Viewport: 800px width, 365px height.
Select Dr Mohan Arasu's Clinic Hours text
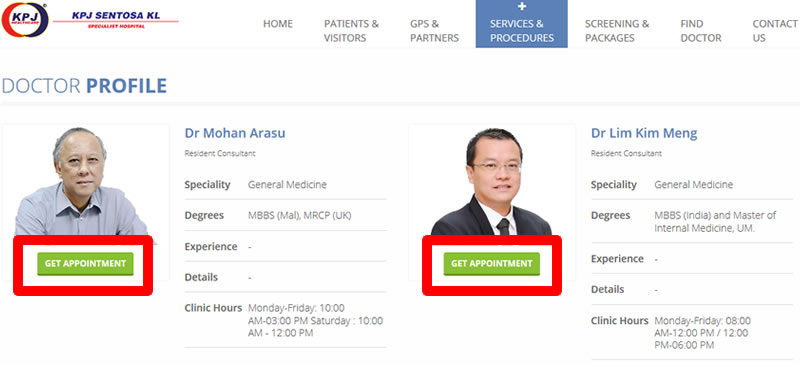(x=315, y=321)
